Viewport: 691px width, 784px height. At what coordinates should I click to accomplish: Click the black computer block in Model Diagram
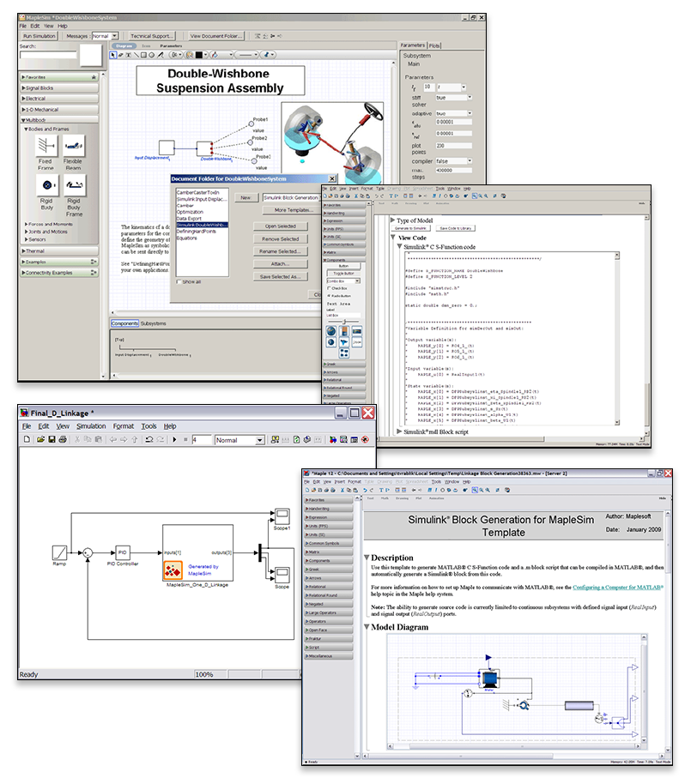click(489, 679)
